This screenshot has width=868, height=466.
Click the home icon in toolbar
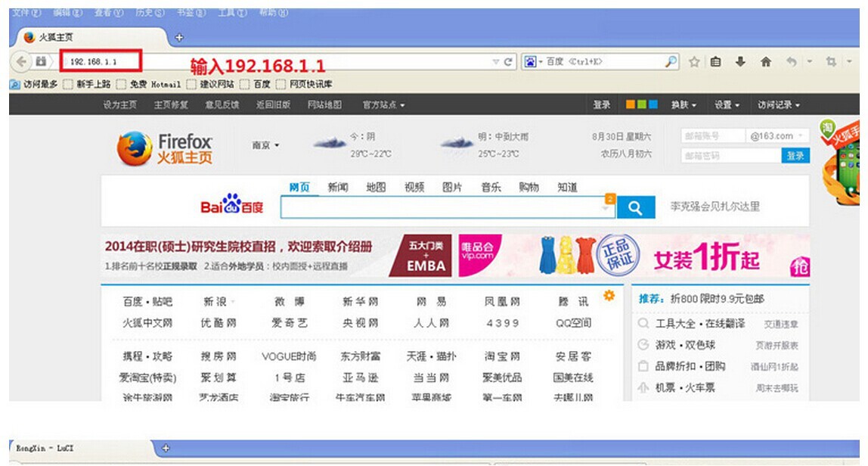tap(766, 61)
